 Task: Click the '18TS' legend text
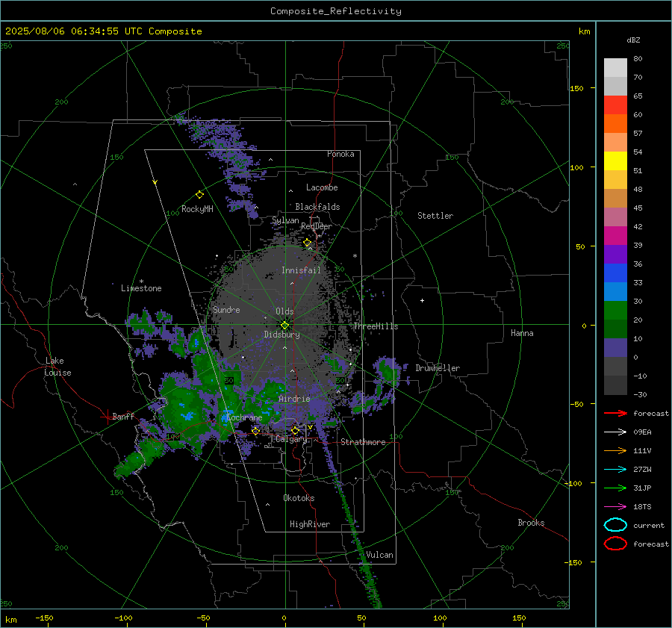[x=642, y=507]
